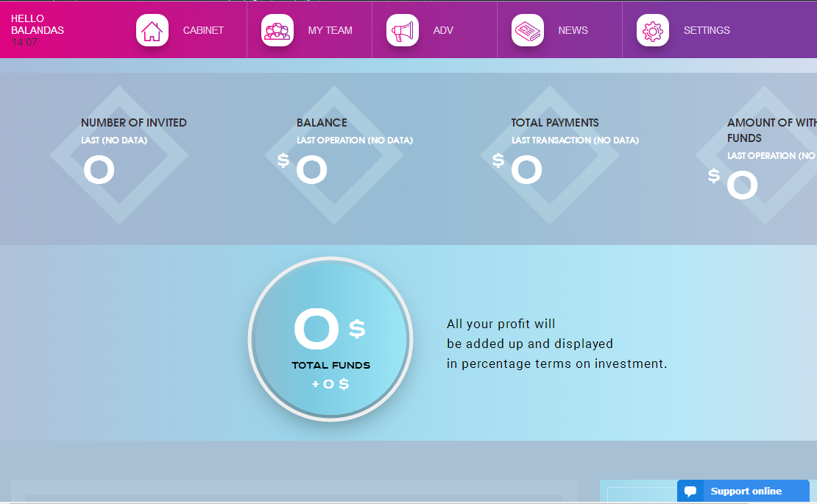Click the HELLO BALANDAS greeting text

pyautogui.click(x=38, y=24)
